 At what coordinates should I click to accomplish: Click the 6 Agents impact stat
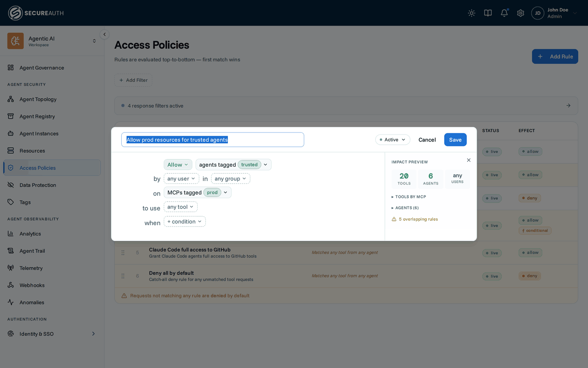click(431, 179)
